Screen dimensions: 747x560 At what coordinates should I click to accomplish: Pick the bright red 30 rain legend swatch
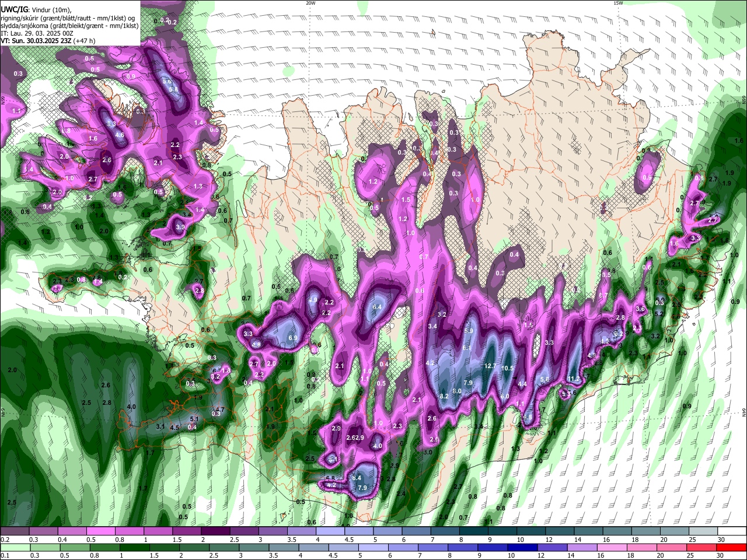coord(731,547)
